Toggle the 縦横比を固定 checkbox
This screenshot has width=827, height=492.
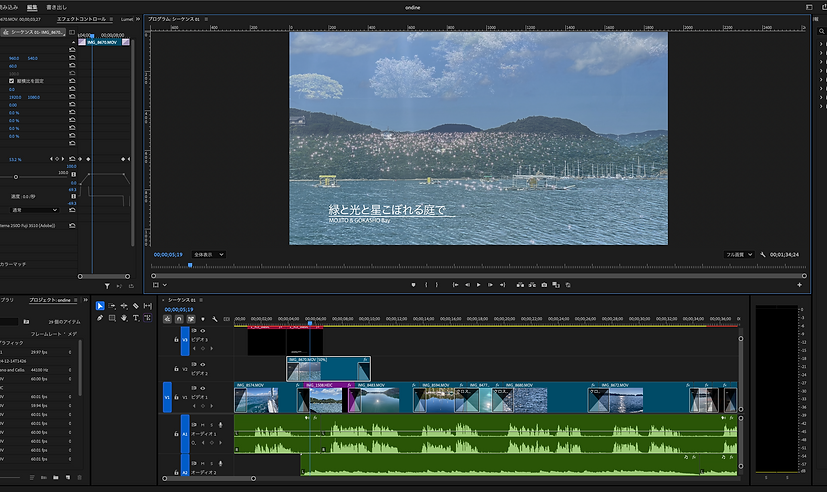point(12,81)
